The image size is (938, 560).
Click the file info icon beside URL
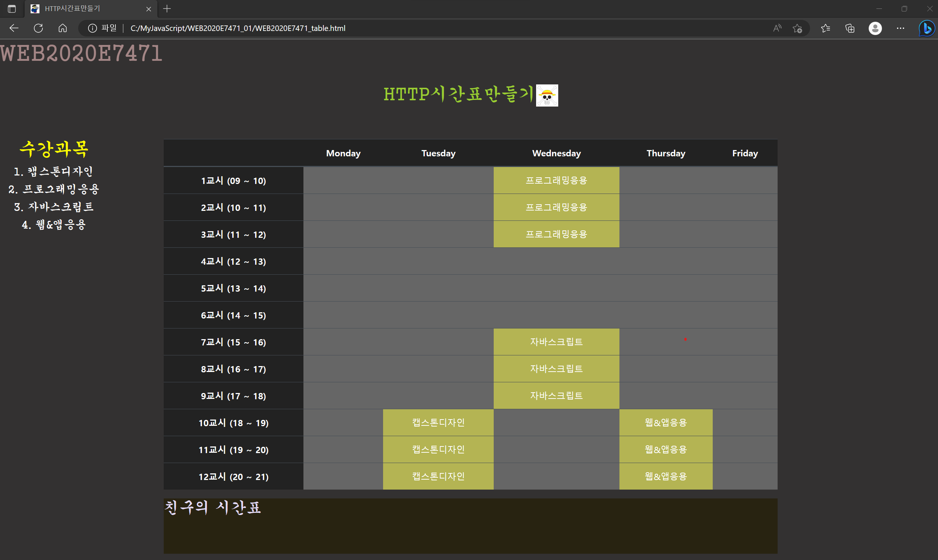(93, 28)
